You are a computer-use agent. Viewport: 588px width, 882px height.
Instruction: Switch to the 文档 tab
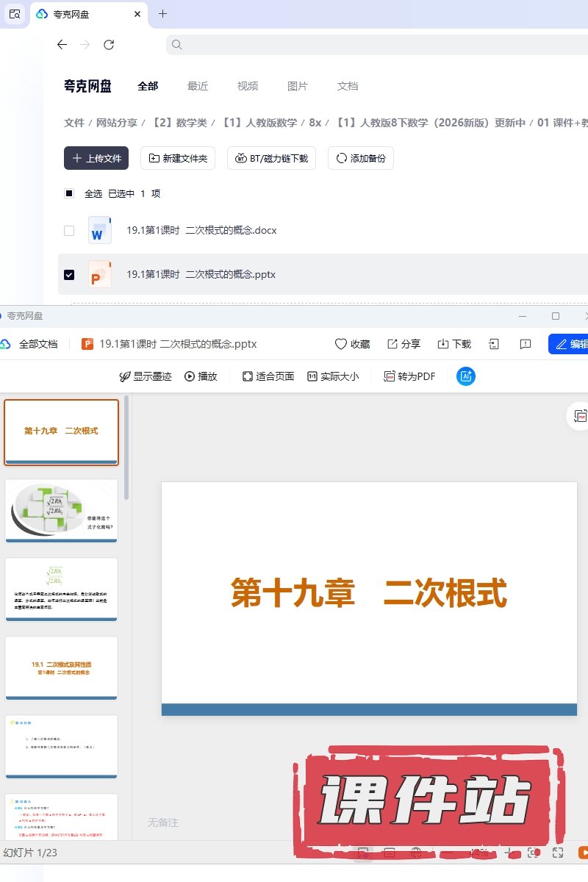click(x=348, y=86)
